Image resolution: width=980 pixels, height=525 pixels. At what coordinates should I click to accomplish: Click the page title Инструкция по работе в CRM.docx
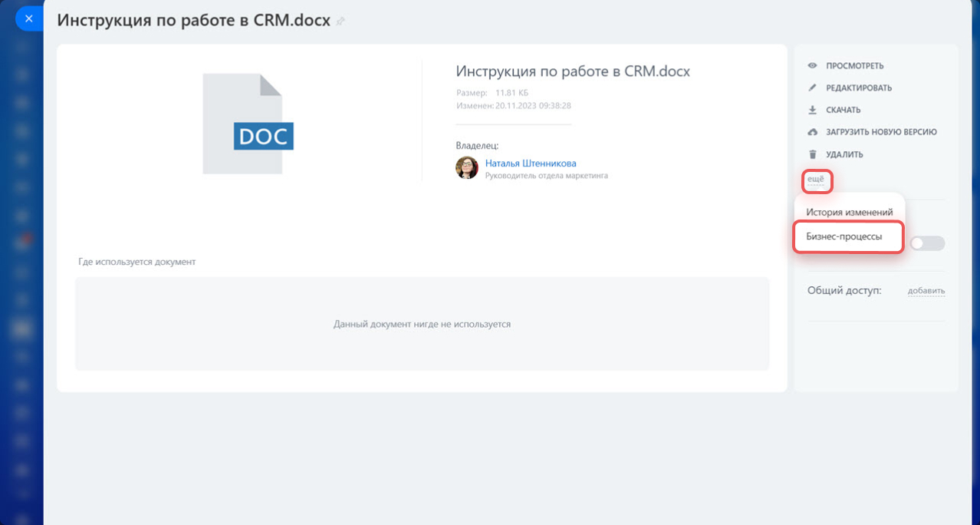point(194,21)
